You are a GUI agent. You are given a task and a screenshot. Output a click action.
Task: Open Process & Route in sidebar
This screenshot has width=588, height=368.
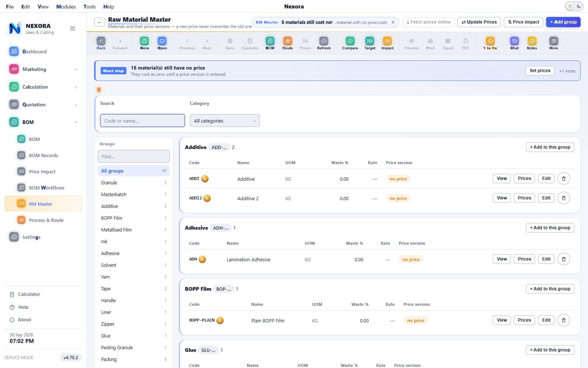(x=43, y=220)
